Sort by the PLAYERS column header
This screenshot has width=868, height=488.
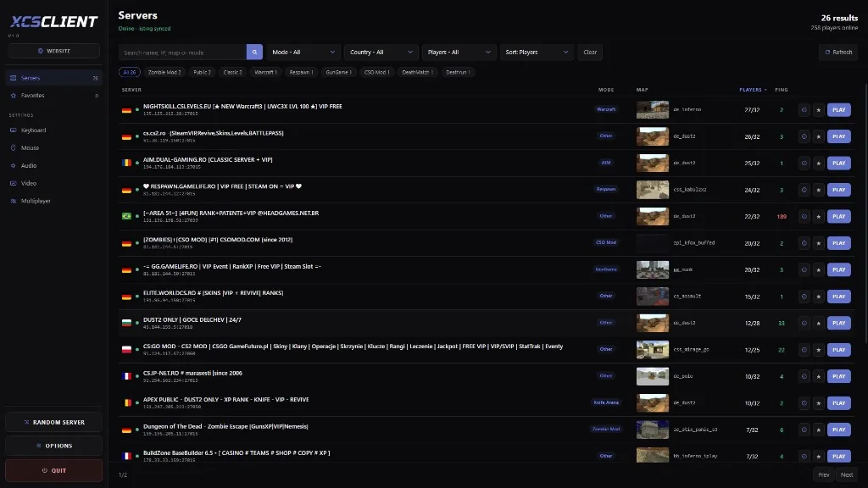753,90
